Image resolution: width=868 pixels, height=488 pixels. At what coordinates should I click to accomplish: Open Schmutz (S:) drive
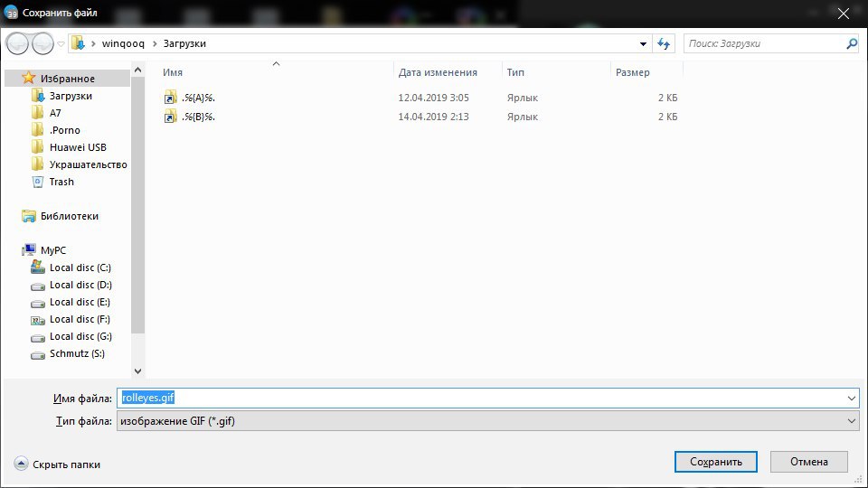77,353
